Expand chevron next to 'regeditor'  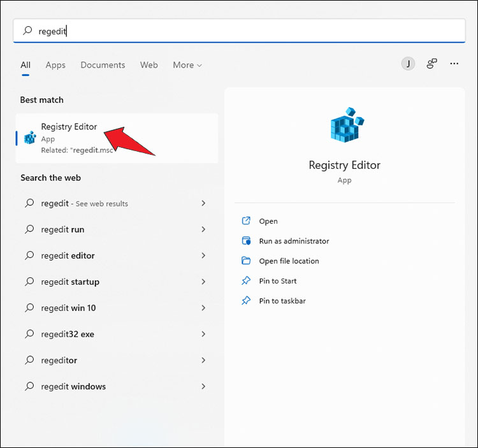(x=203, y=360)
